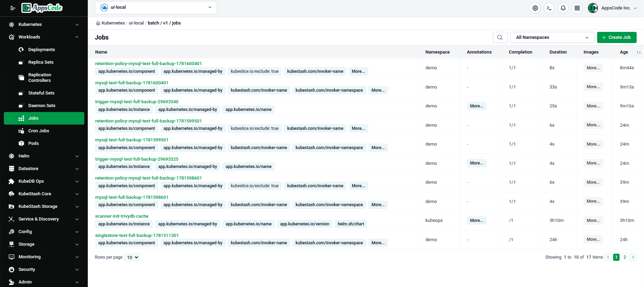644x287 pixels.
Task: Open Rows per page dropdown
Action: tap(132, 257)
